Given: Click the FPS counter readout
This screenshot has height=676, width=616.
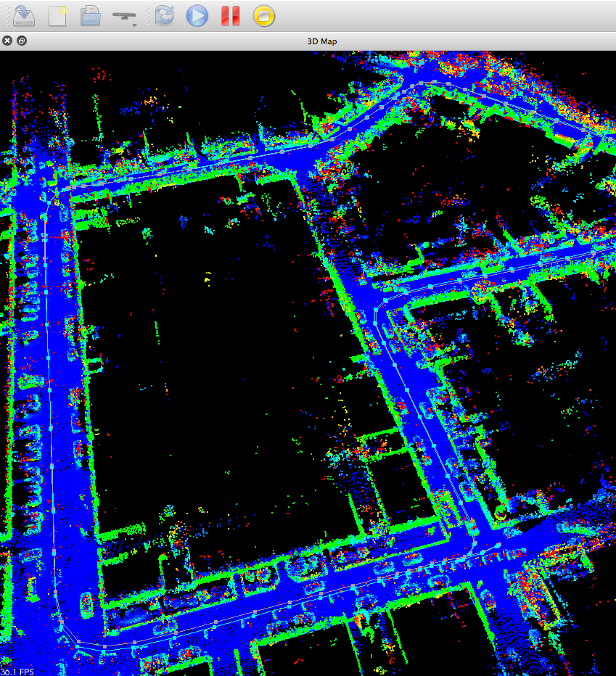Looking at the screenshot, I should point(17,672).
